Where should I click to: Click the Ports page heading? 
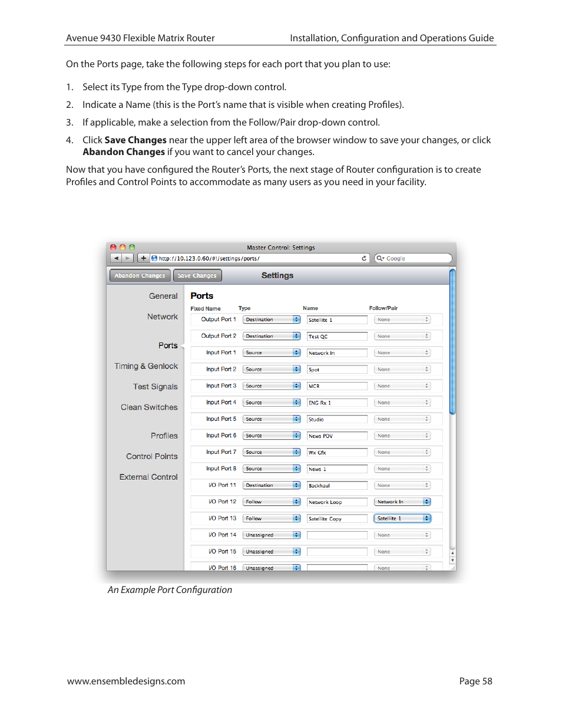[x=202, y=296]
